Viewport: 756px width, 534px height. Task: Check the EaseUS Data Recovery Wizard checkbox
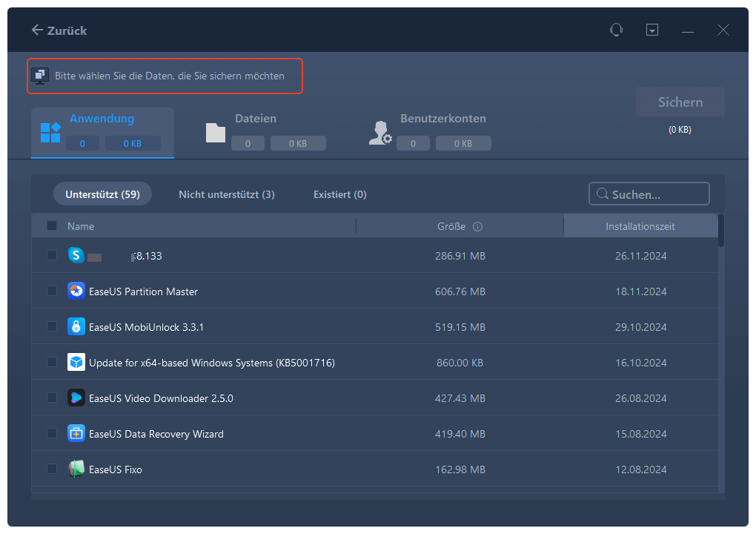pyautogui.click(x=52, y=434)
